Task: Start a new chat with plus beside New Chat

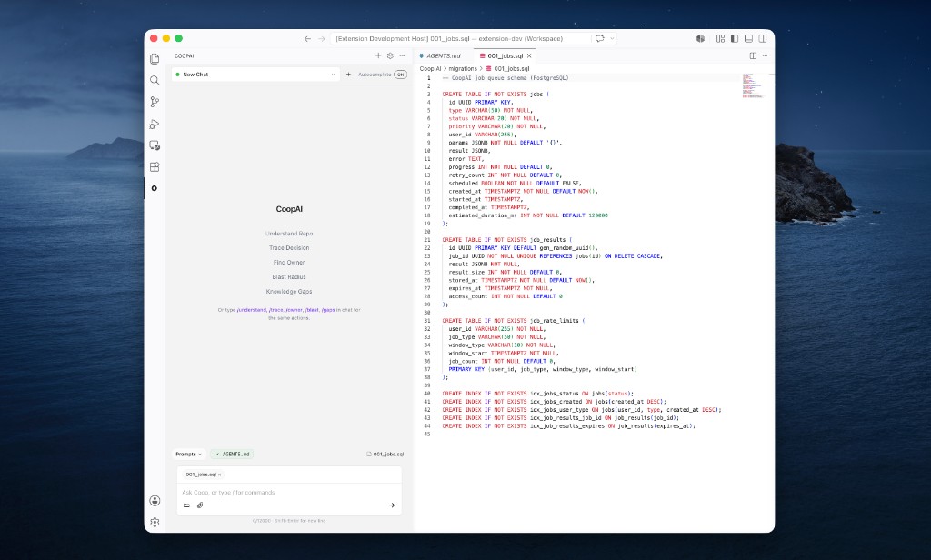Action: pos(348,75)
